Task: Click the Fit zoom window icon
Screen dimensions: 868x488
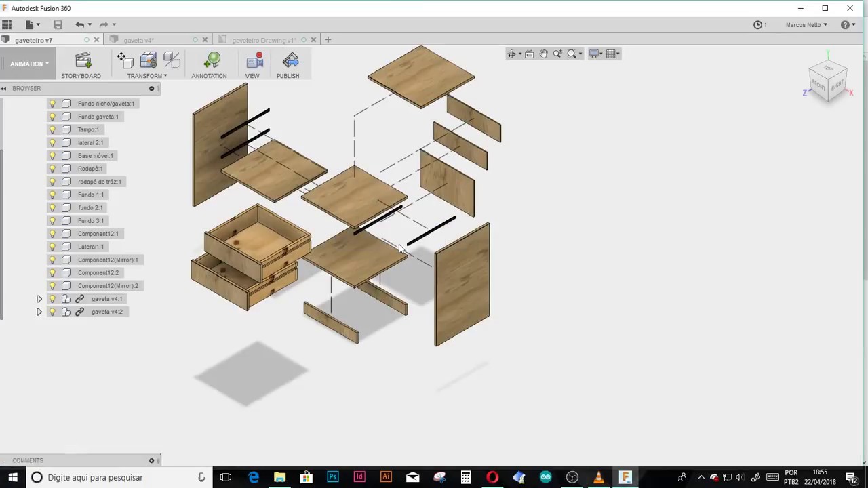Action: coord(572,54)
